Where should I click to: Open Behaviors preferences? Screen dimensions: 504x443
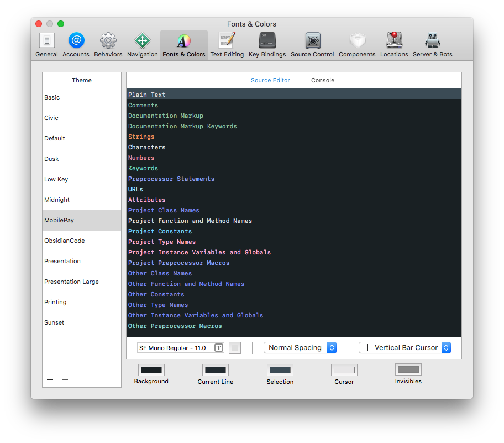point(108,45)
